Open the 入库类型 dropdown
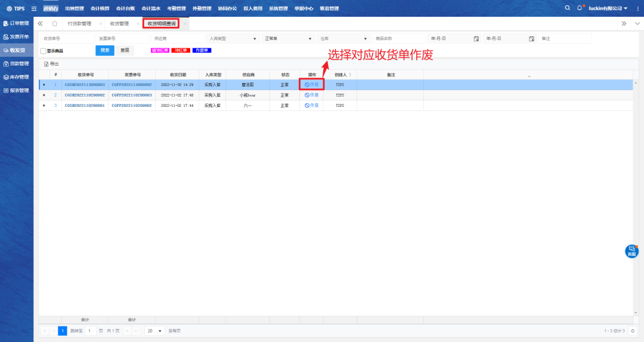Viewport: 644px width, 342px height. (x=233, y=39)
